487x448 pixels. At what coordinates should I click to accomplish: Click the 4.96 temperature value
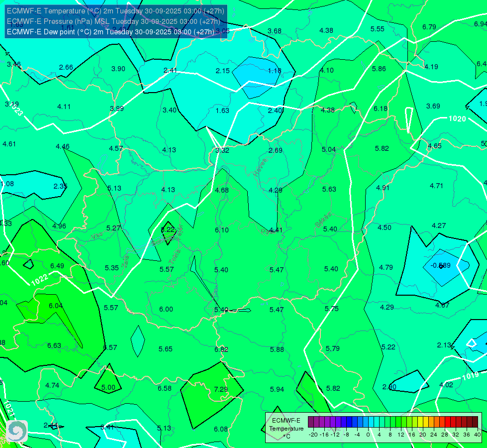[59, 226]
